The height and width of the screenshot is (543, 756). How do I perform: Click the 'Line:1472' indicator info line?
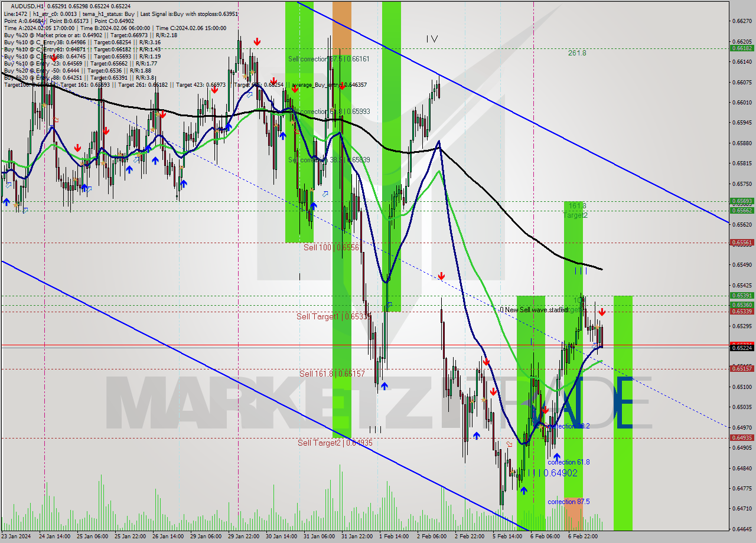[121, 14]
